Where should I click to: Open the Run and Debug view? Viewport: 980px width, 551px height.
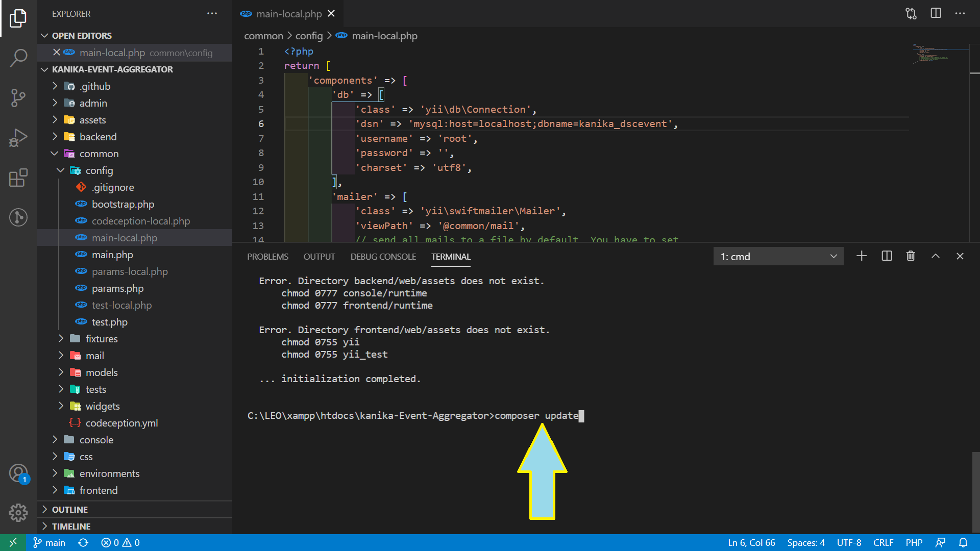click(x=18, y=138)
